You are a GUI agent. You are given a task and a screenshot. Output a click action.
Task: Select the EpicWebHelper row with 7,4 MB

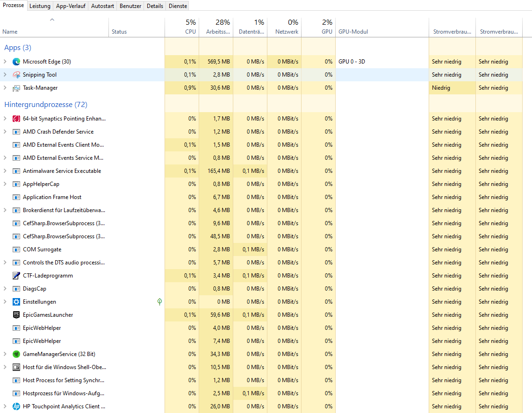(261, 341)
